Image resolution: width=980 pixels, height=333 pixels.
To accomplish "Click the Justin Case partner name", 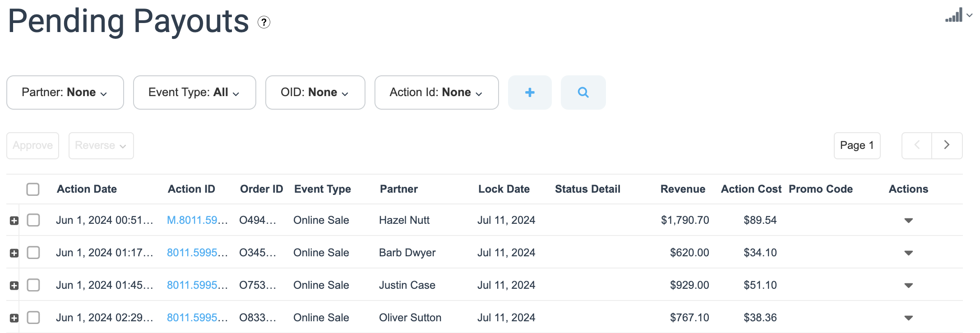I will [x=407, y=285].
